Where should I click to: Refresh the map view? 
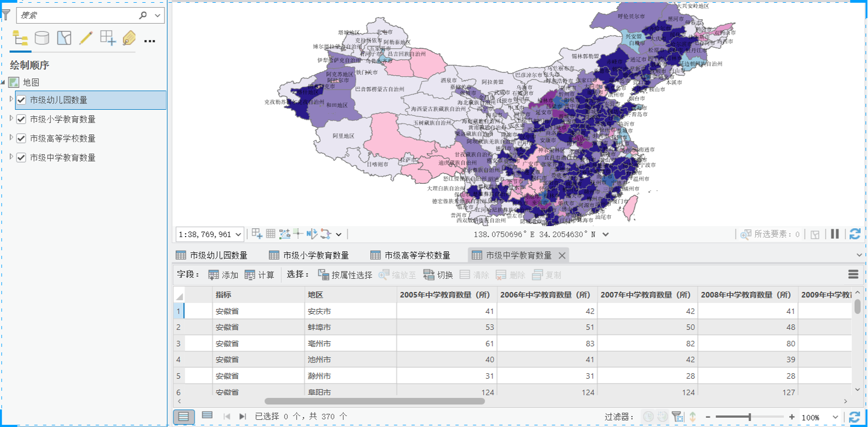point(855,234)
